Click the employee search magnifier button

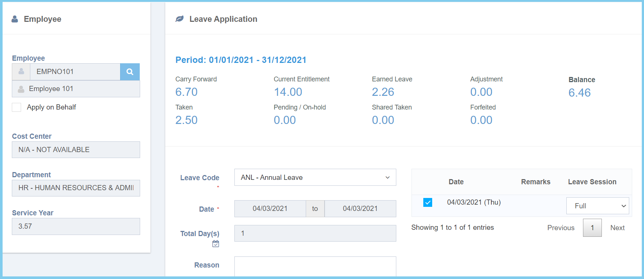(x=130, y=72)
